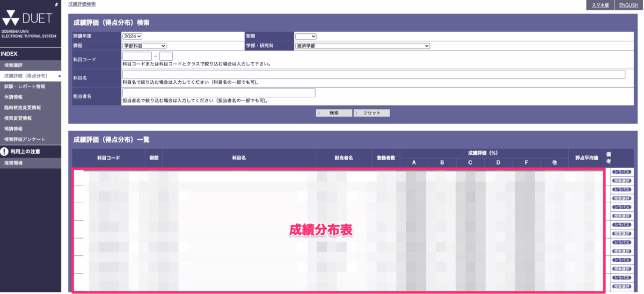This screenshot has height=294, width=644.
Task: Open 休講情報 in the sidebar
Action: [x=31, y=97]
